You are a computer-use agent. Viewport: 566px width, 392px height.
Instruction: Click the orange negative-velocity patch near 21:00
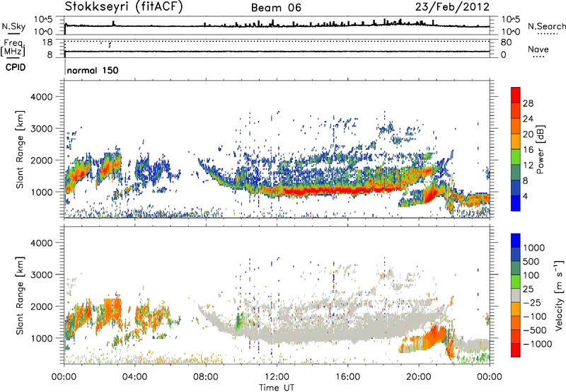[x=436, y=338]
